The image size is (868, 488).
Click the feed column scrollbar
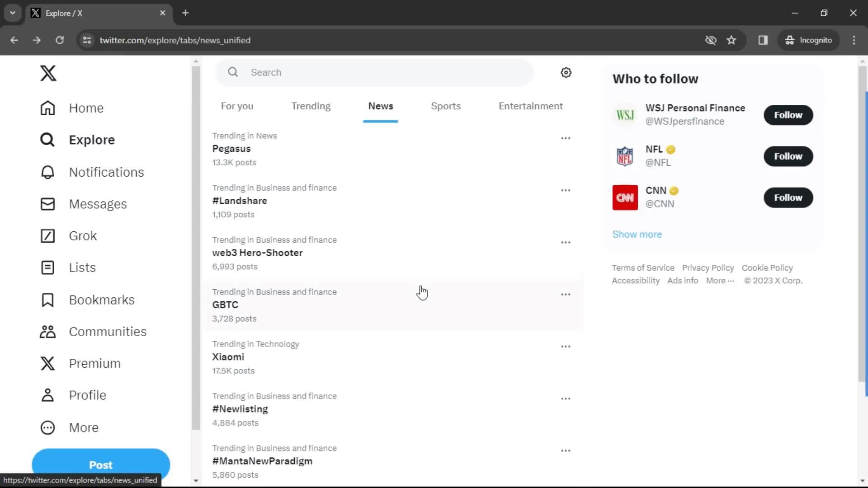196,248
